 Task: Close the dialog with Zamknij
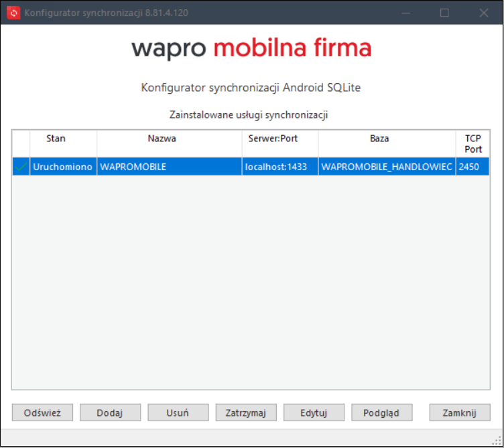point(460,413)
